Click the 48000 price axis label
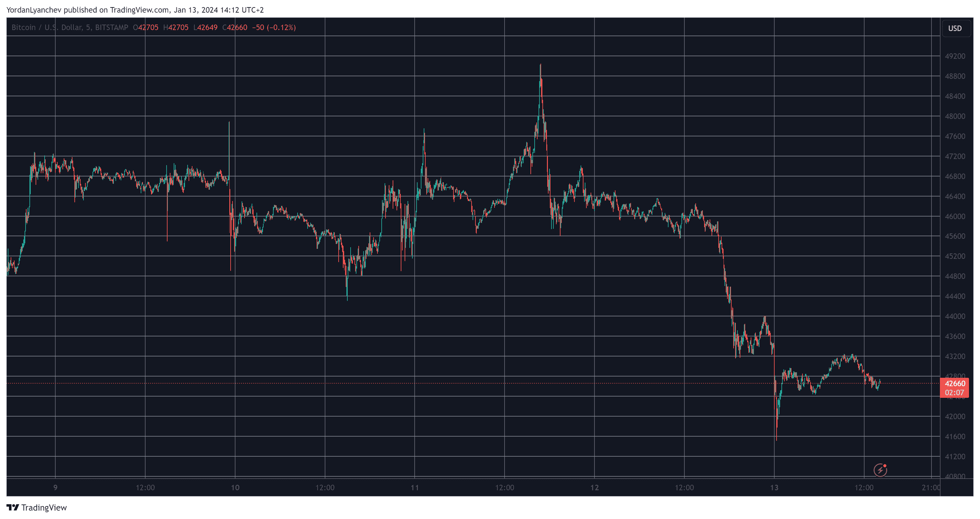This screenshot has width=980, height=519. pos(955,116)
